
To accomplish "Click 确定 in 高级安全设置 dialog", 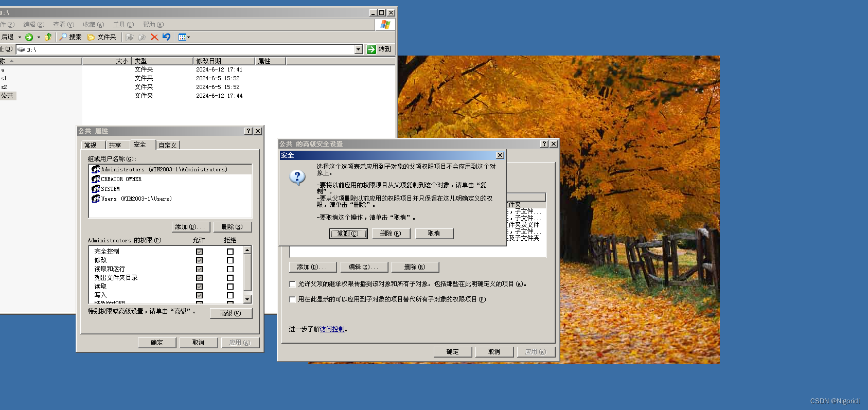I will pos(453,352).
